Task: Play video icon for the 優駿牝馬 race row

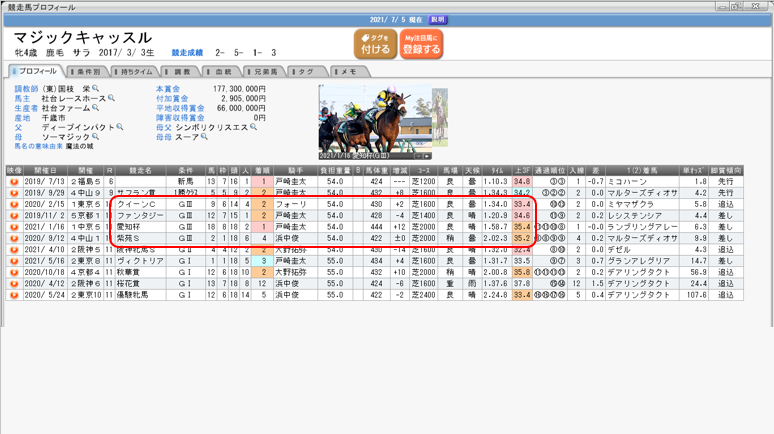Action: (x=14, y=296)
